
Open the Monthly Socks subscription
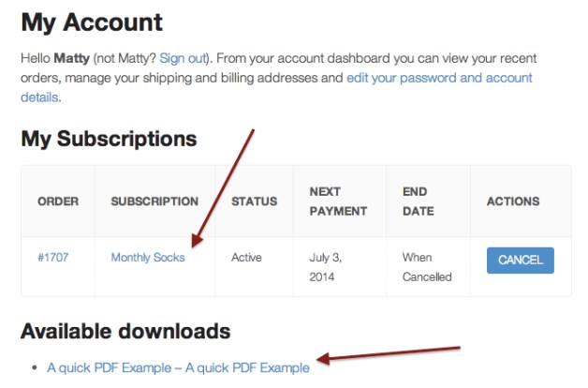tap(148, 258)
